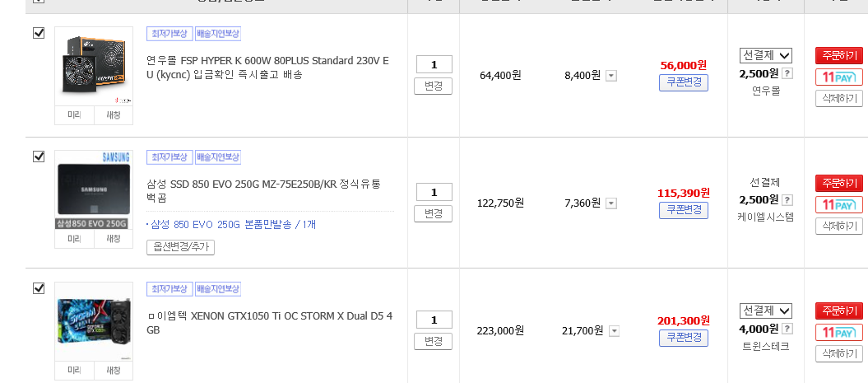Expand the 21,700원 discount detail arrow
868x383 pixels.
tap(614, 331)
